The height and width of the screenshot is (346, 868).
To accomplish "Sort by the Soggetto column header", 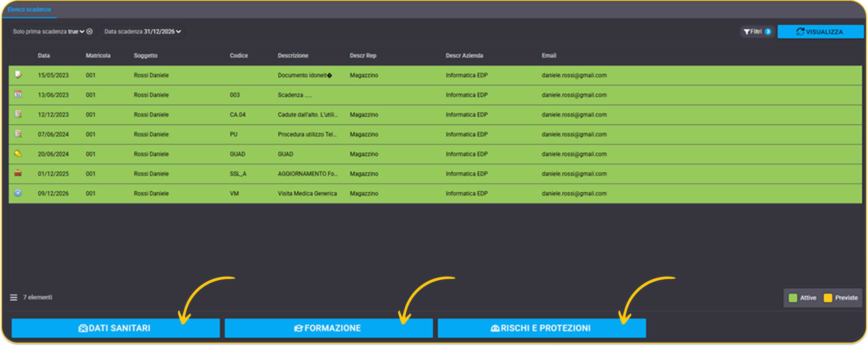I will [x=145, y=56].
